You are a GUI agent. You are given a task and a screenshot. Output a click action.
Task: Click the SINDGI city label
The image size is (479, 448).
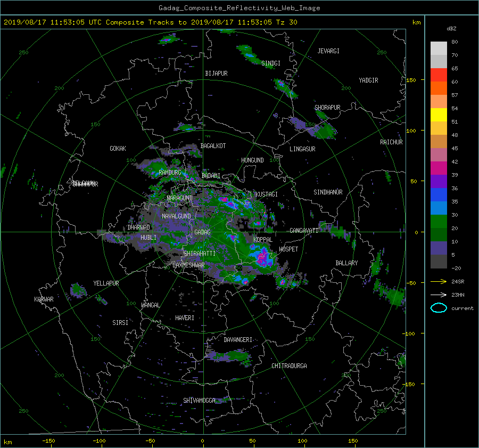[271, 63]
